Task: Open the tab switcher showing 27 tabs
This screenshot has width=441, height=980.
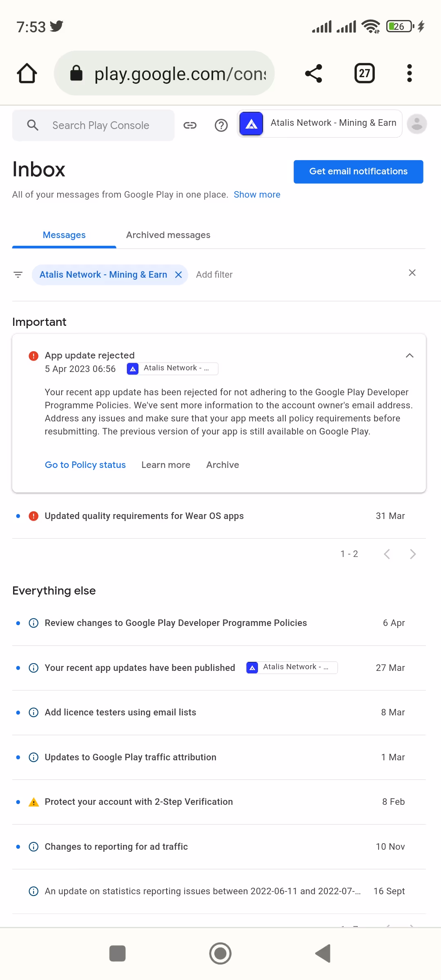Action: 364,73
